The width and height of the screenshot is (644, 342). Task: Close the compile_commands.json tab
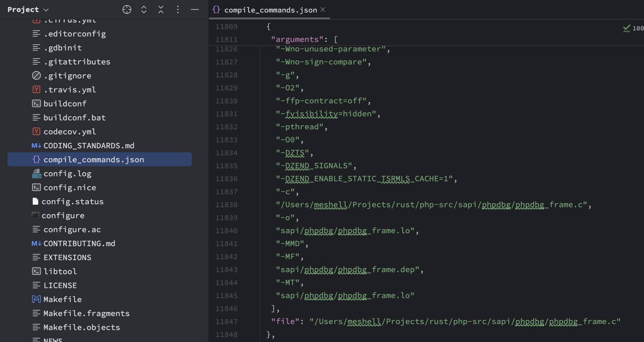[323, 10]
